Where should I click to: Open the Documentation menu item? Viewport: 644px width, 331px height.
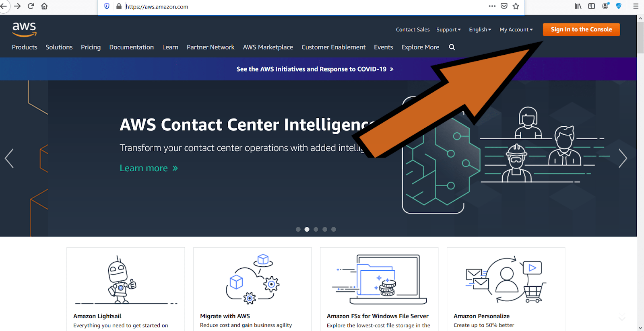coord(132,47)
